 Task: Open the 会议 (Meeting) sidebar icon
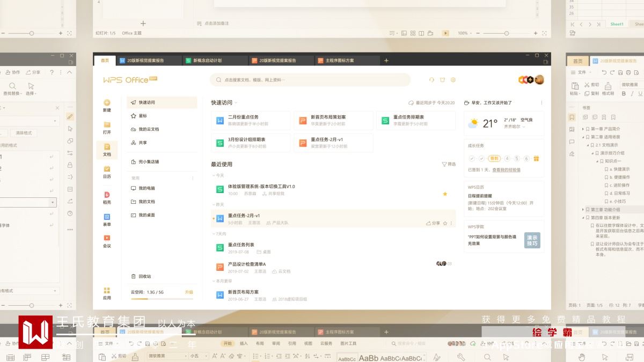click(107, 238)
